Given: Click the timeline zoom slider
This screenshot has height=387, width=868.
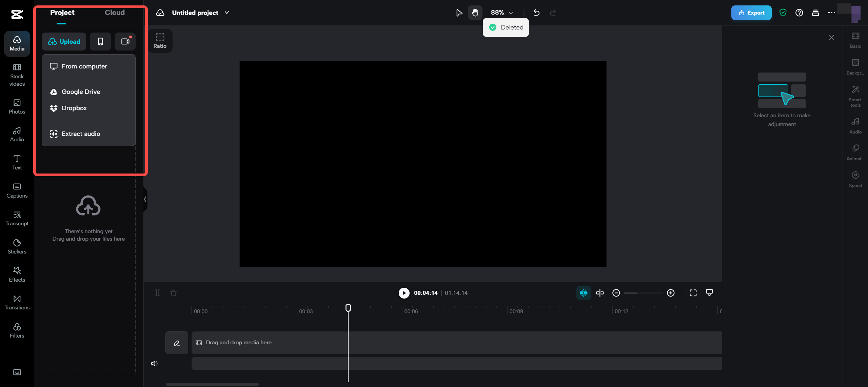Looking at the screenshot, I should [x=643, y=293].
